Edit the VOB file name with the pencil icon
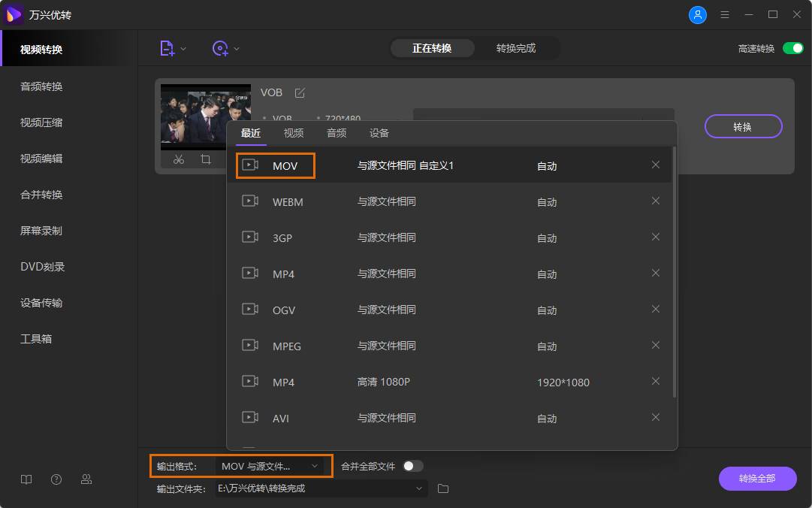Viewport: 812px width, 508px height. click(300, 92)
